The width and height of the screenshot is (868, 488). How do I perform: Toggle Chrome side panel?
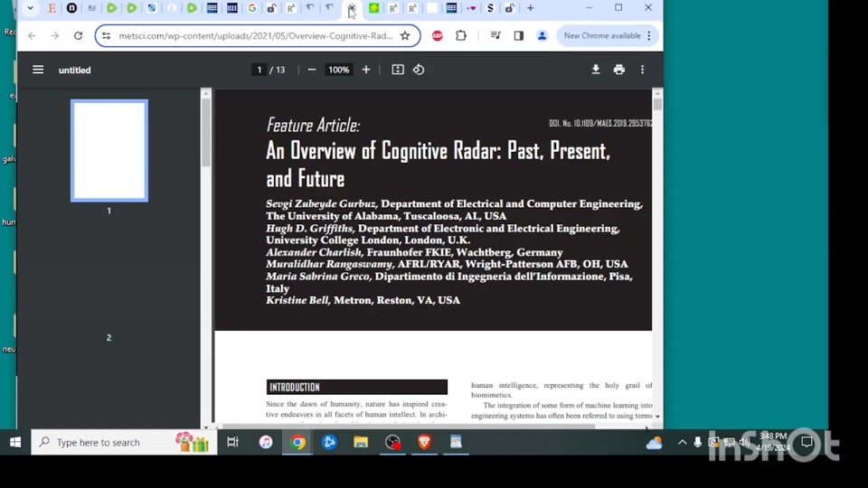(x=519, y=36)
